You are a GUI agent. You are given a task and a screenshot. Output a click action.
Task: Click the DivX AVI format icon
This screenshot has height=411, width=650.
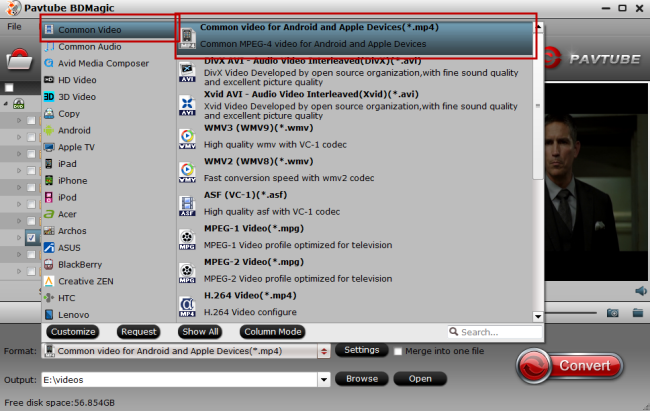pyautogui.click(x=187, y=72)
